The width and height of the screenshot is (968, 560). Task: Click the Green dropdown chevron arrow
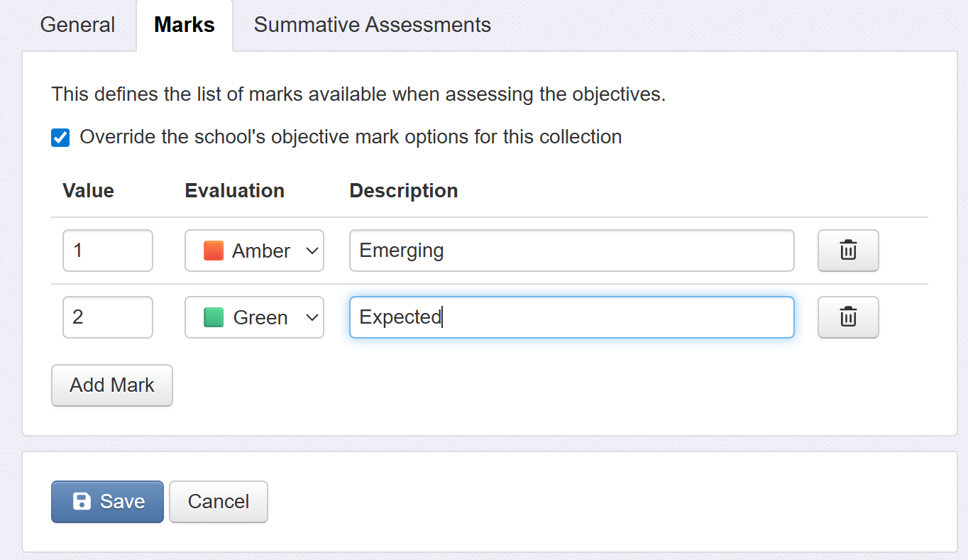312,317
